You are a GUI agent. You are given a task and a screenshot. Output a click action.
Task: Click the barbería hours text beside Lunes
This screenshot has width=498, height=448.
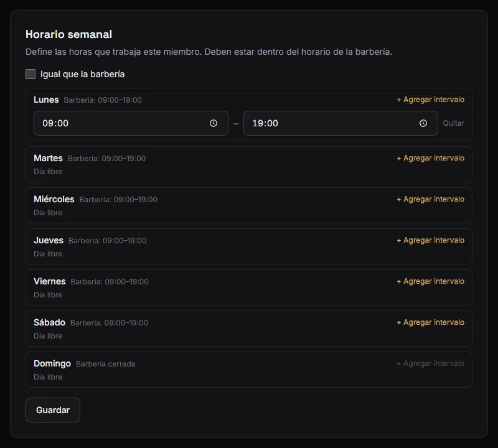[103, 100]
